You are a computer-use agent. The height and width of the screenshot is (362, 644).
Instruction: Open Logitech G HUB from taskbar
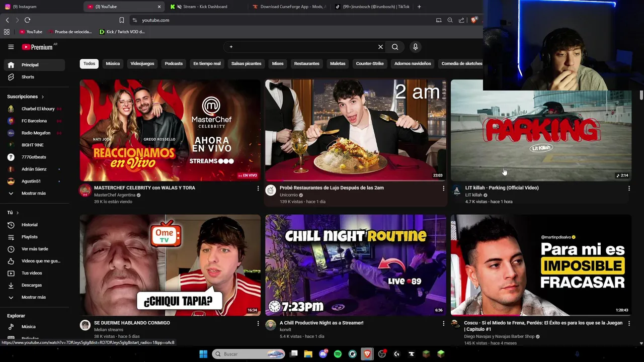tap(396, 354)
